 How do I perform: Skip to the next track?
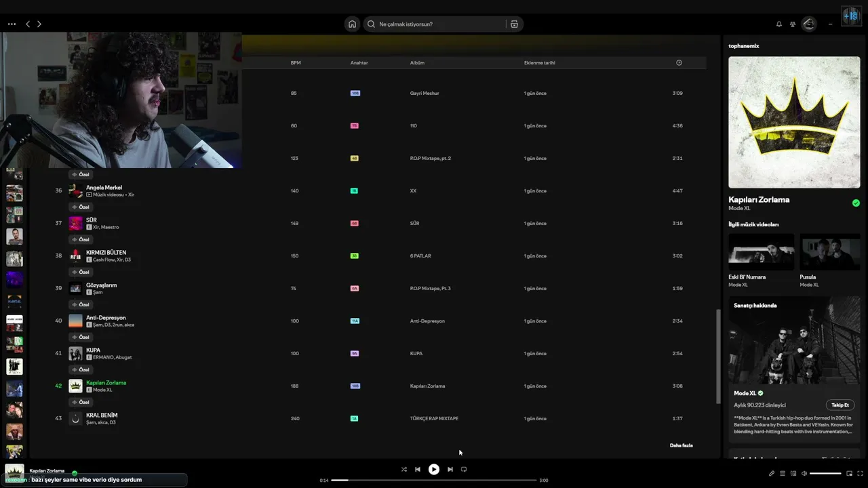pos(450,469)
